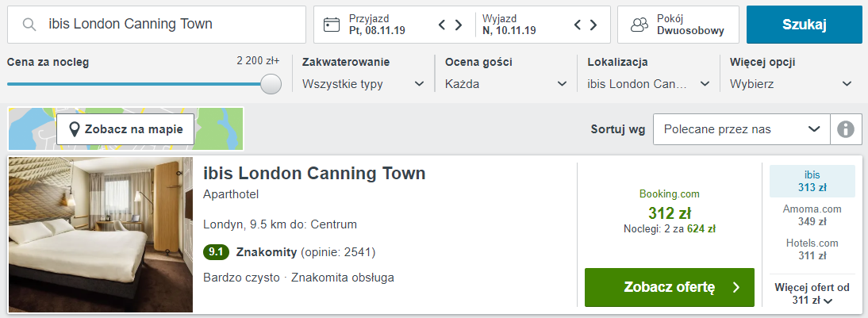The width and height of the screenshot is (868, 318).
Task: Open Sortuj wg Polecane przez nas dropdown
Action: (742, 129)
